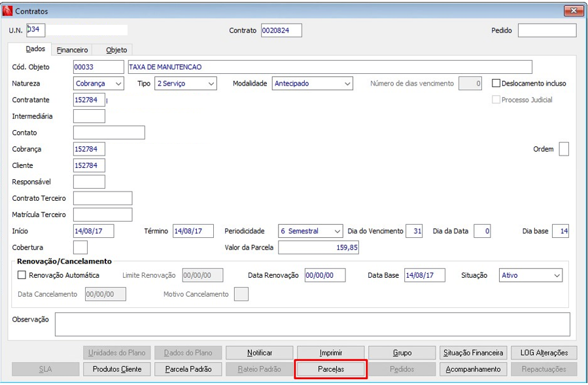Toggle Deslocamento incluso checkbox
The width and height of the screenshot is (588, 385).
click(x=496, y=83)
